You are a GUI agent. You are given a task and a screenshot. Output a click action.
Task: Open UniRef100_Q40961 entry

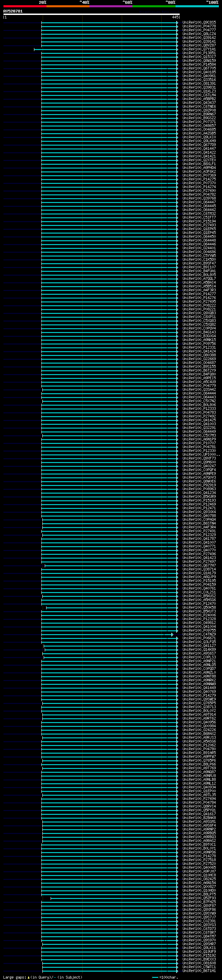click(x=199, y=76)
